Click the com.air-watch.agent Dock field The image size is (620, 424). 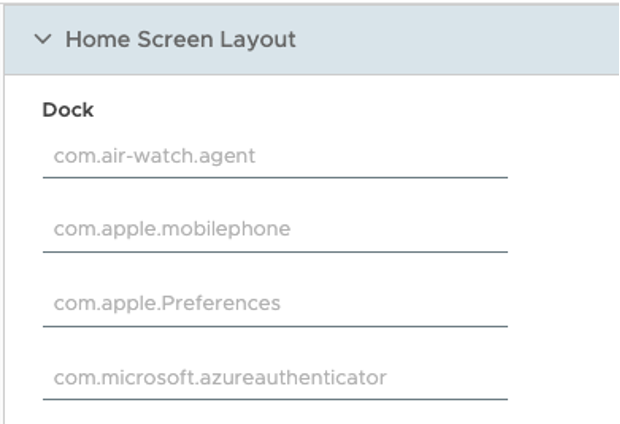tap(274, 156)
